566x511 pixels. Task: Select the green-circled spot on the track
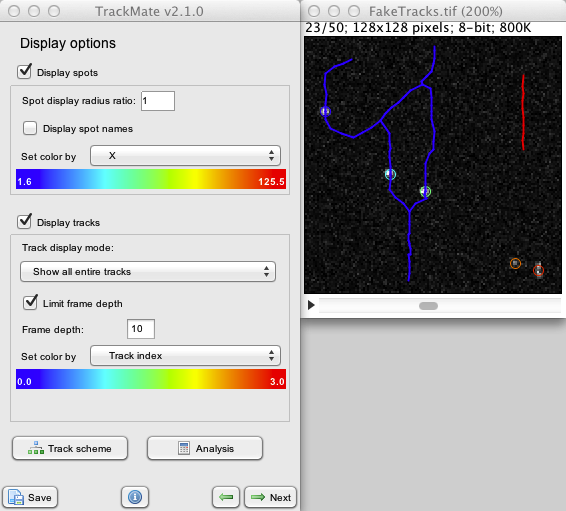tap(425, 191)
